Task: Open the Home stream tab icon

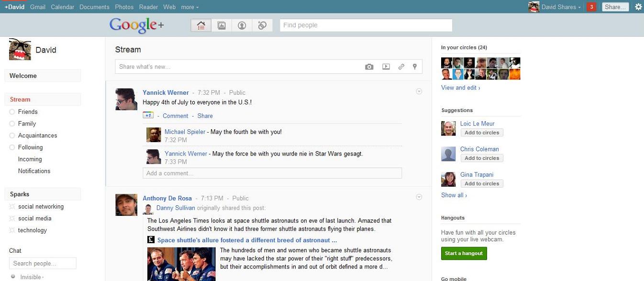Action: [200, 25]
